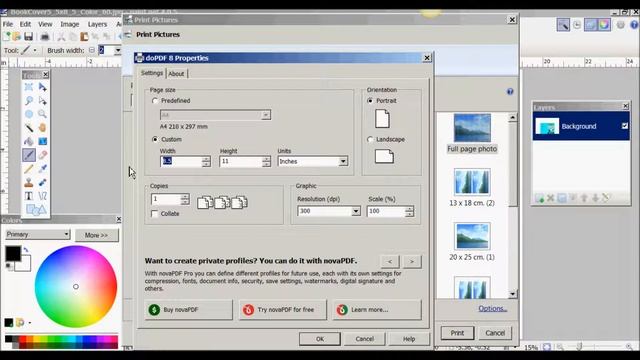Click the Buy novaPDF button

click(189, 310)
